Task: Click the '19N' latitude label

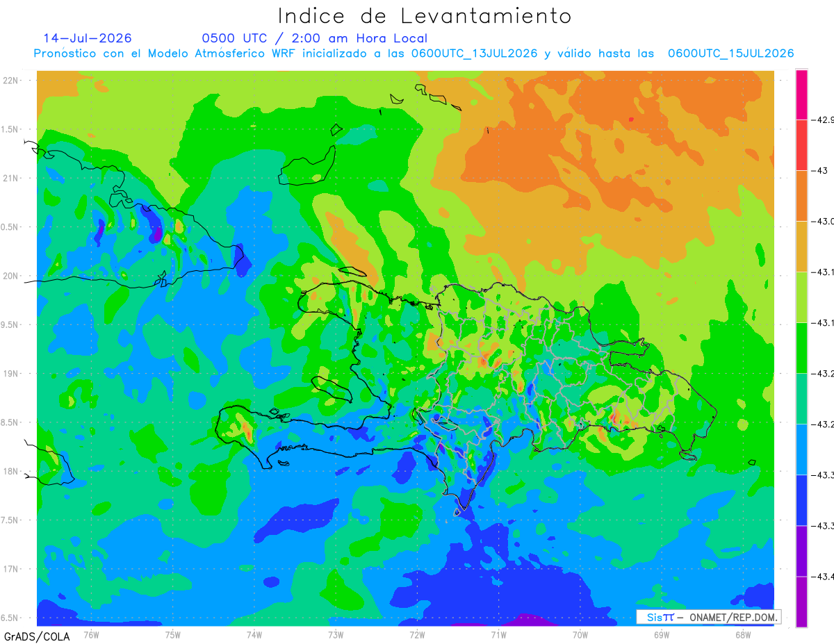Action: 11,373
